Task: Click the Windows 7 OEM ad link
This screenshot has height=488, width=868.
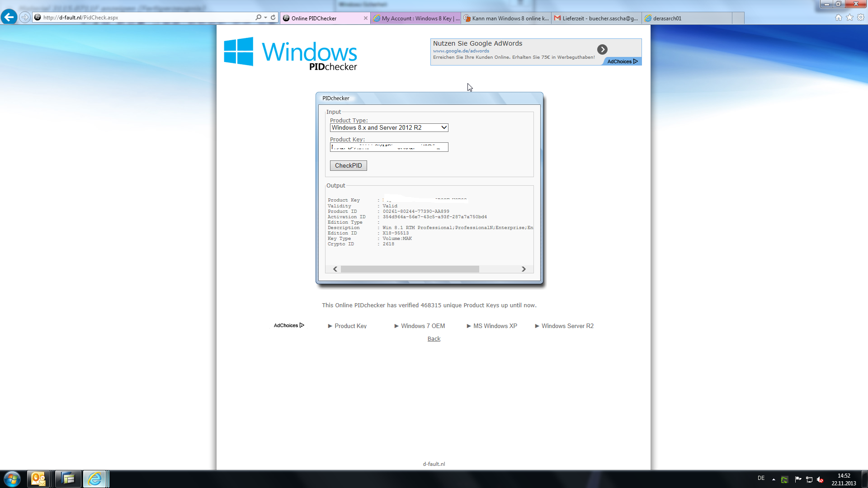Action: pos(423,326)
